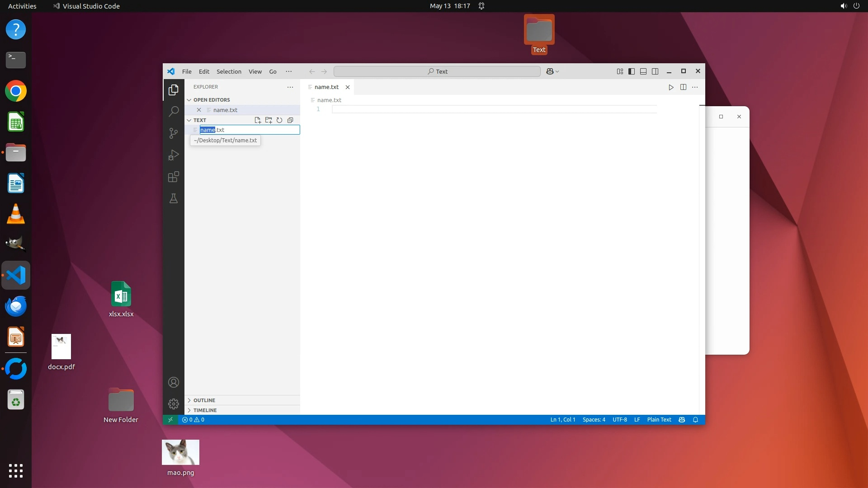Toggle the bottom panel layout button
This screenshot has width=868, height=488.
(643, 71)
